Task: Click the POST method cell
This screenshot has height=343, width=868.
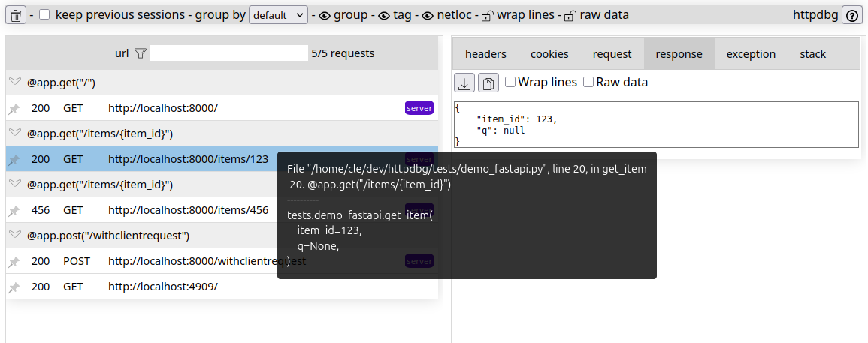Action: point(76,261)
